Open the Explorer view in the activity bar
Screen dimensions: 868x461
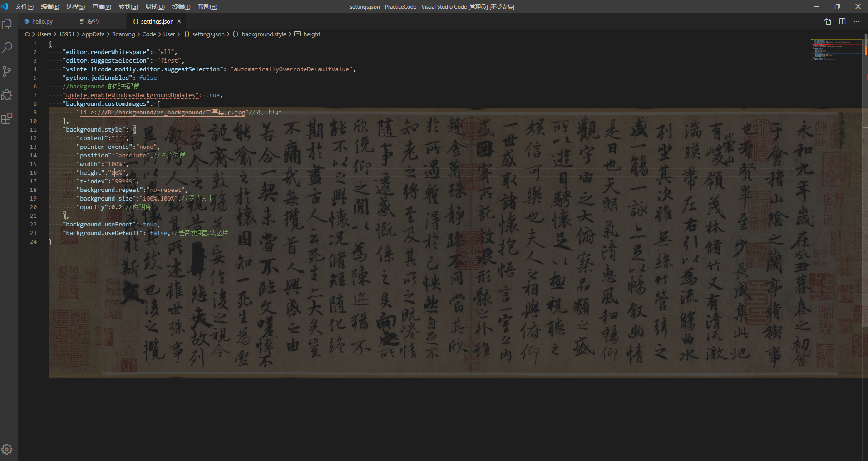tap(7, 24)
